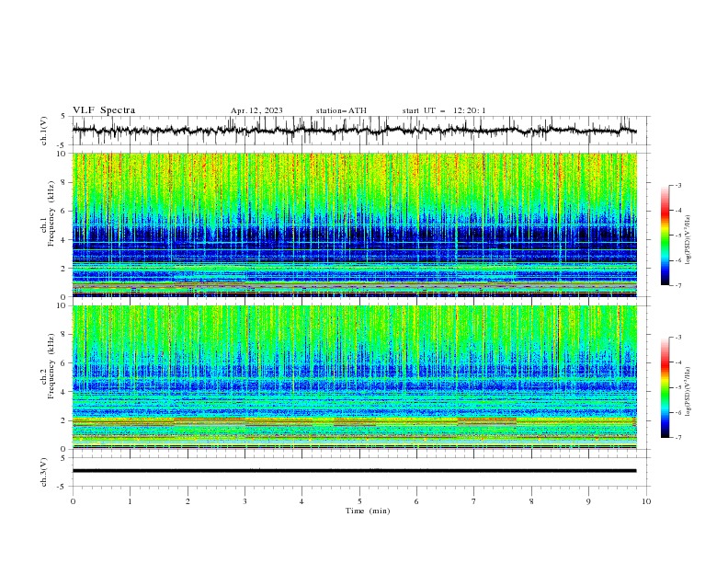
Task: Click time axis tick label '0'
Action: 73,501
